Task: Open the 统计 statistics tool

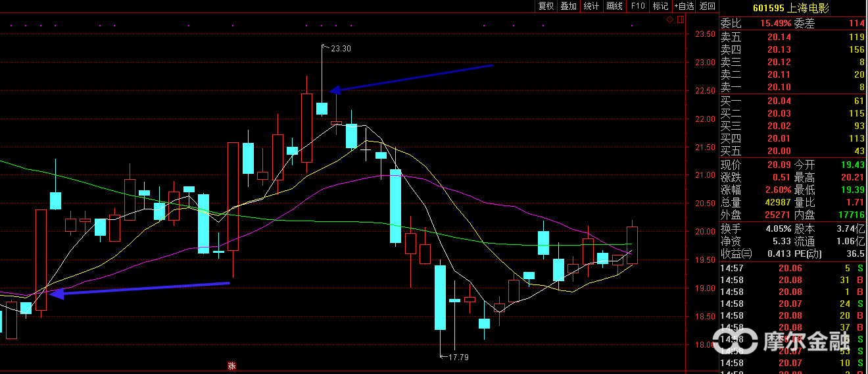Action: pyautogui.click(x=591, y=6)
